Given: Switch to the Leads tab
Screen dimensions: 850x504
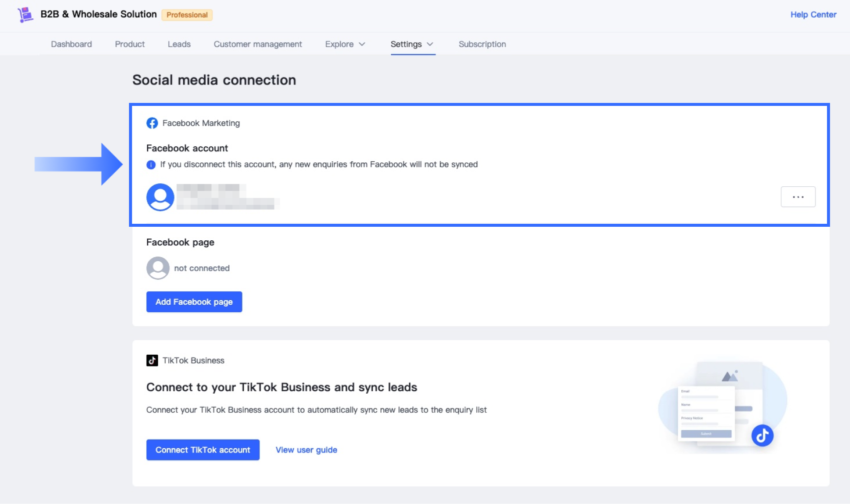Looking at the screenshot, I should pyautogui.click(x=179, y=44).
